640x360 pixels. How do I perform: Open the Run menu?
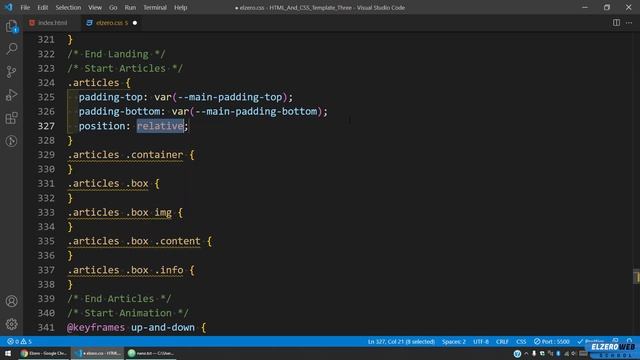[130, 7]
